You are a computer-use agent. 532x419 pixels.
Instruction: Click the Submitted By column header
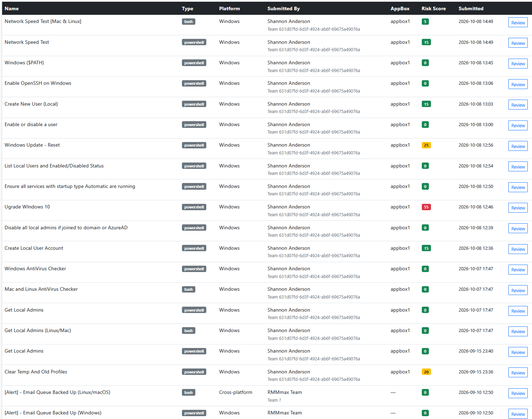(x=284, y=8)
